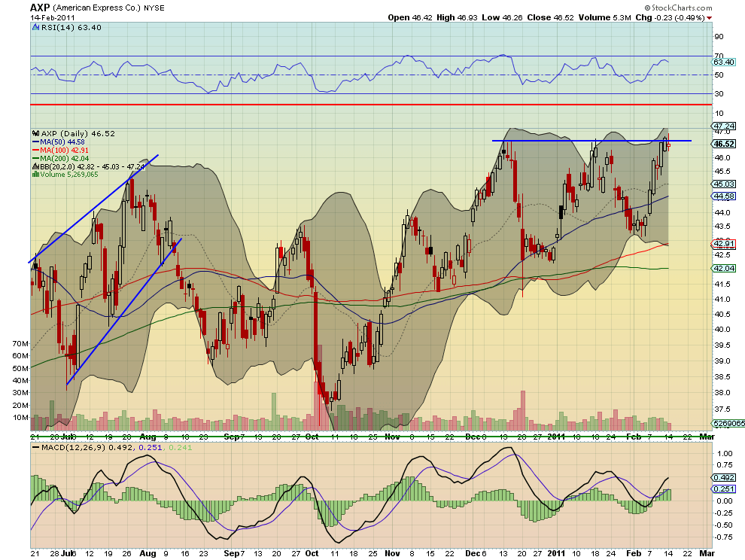Click the purple 0.251 signal value in MACD label
This screenshot has width=745, height=560.
pos(151,447)
